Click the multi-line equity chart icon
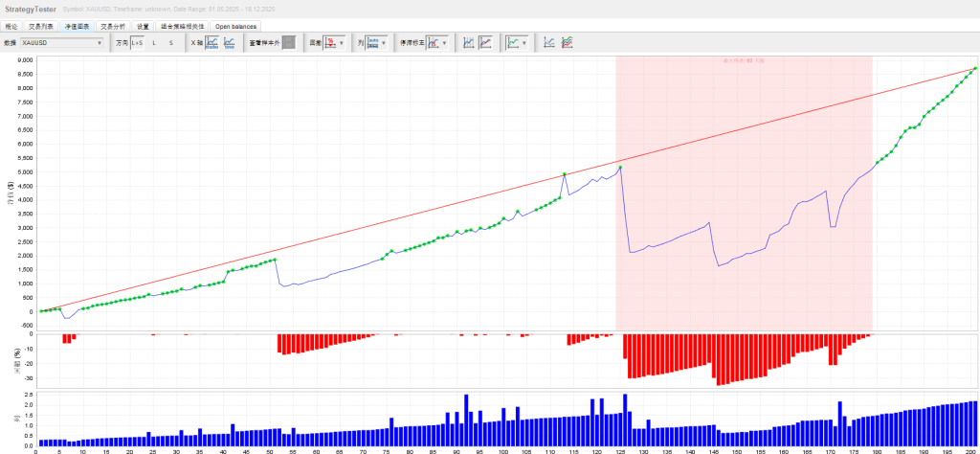The width and height of the screenshot is (980, 454). point(568,43)
